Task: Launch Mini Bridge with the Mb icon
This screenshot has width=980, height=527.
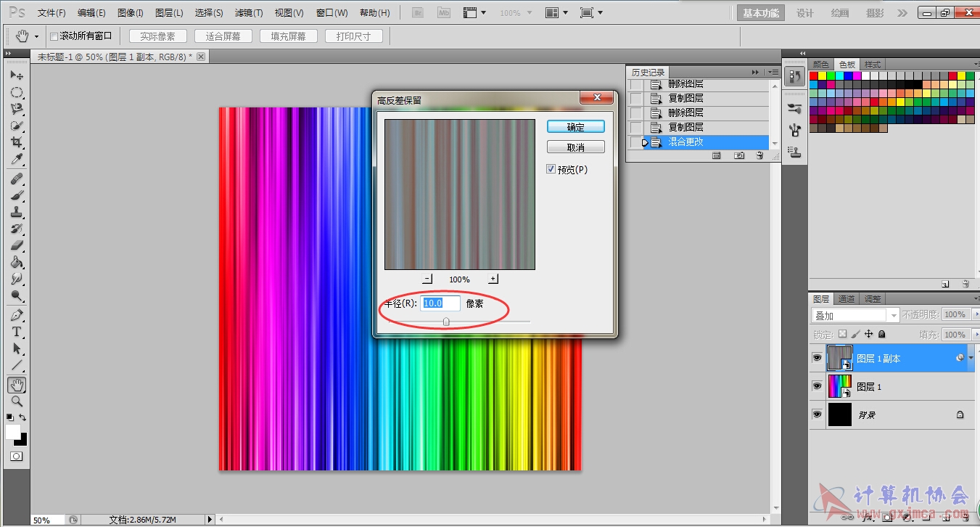Action: coord(444,13)
